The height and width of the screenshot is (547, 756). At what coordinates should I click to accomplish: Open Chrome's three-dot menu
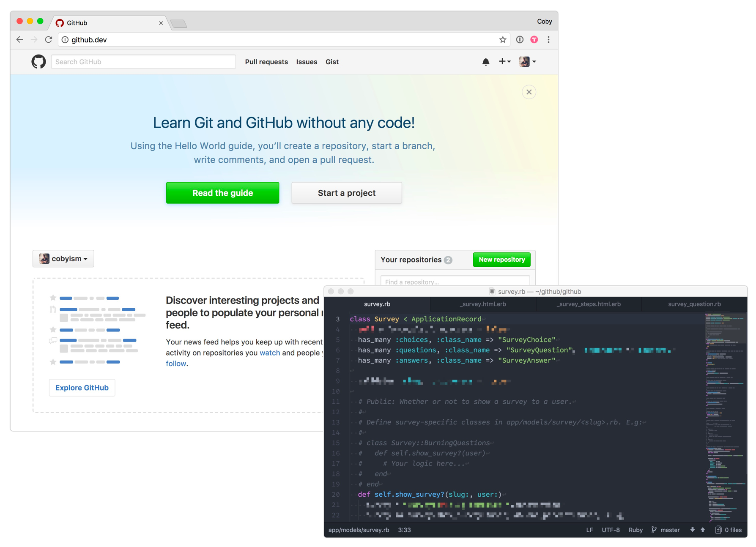pyautogui.click(x=548, y=40)
